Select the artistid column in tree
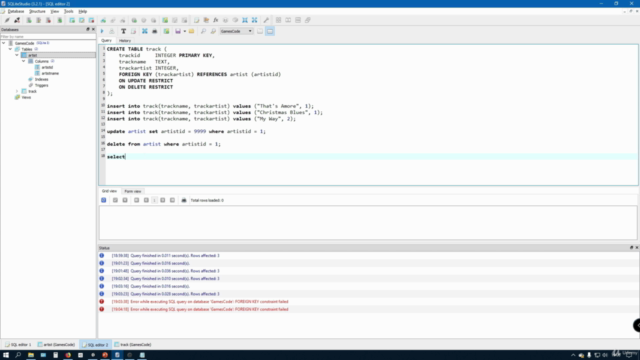The height and width of the screenshot is (360, 640). pyautogui.click(x=47, y=67)
